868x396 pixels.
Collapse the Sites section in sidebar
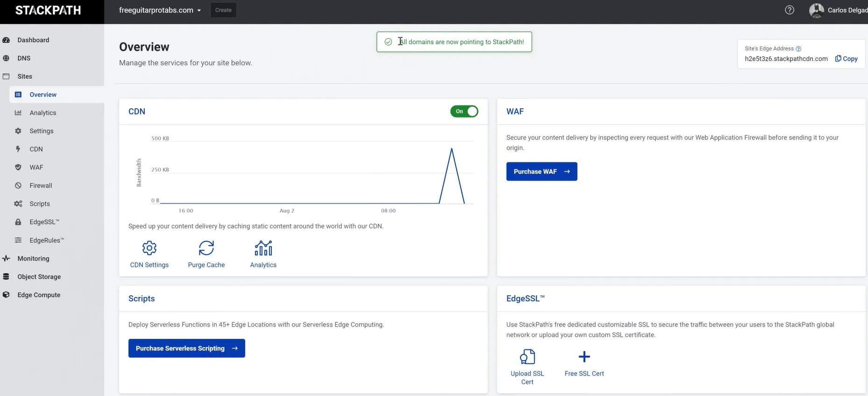[25, 76]
